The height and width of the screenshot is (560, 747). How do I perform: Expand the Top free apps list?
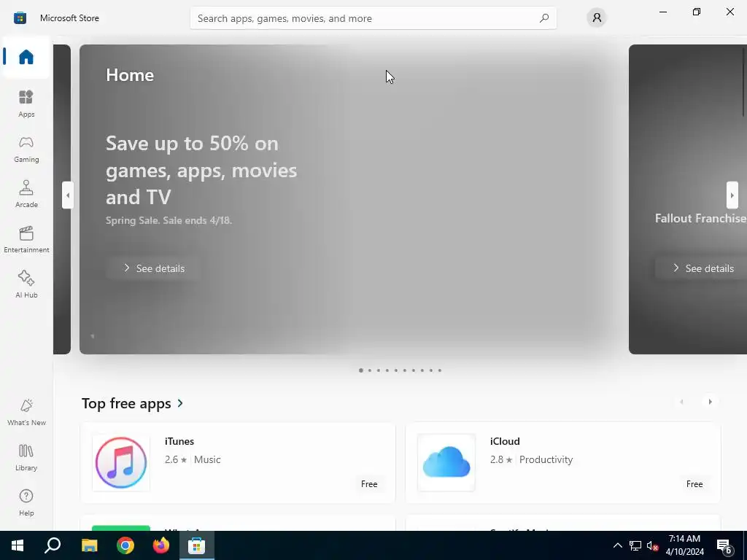(180, 402)
